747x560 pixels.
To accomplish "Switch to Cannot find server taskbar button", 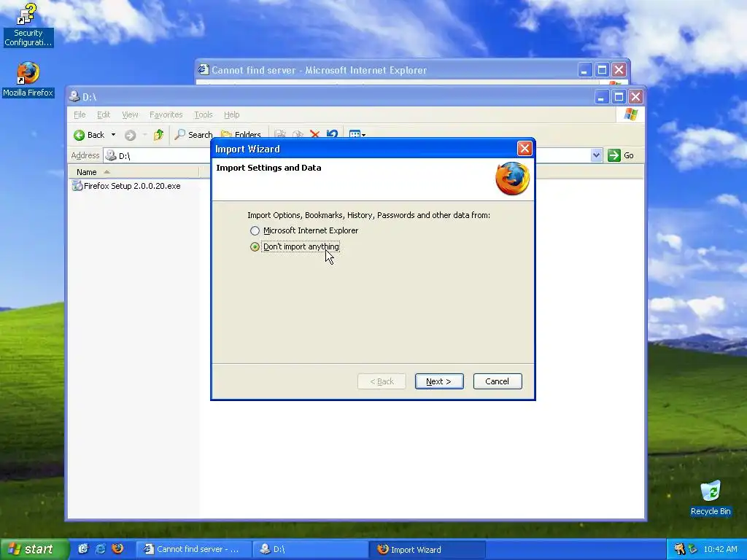I will [x=194, y=549].
